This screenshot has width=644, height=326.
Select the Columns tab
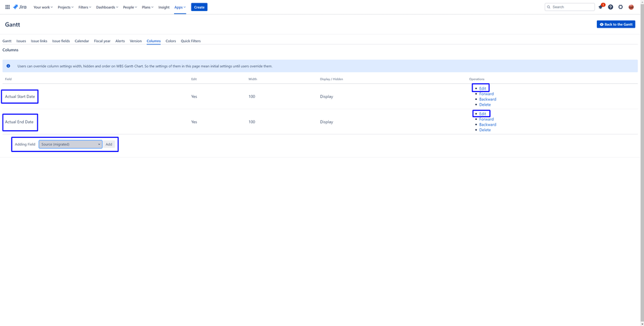point(153,41)
